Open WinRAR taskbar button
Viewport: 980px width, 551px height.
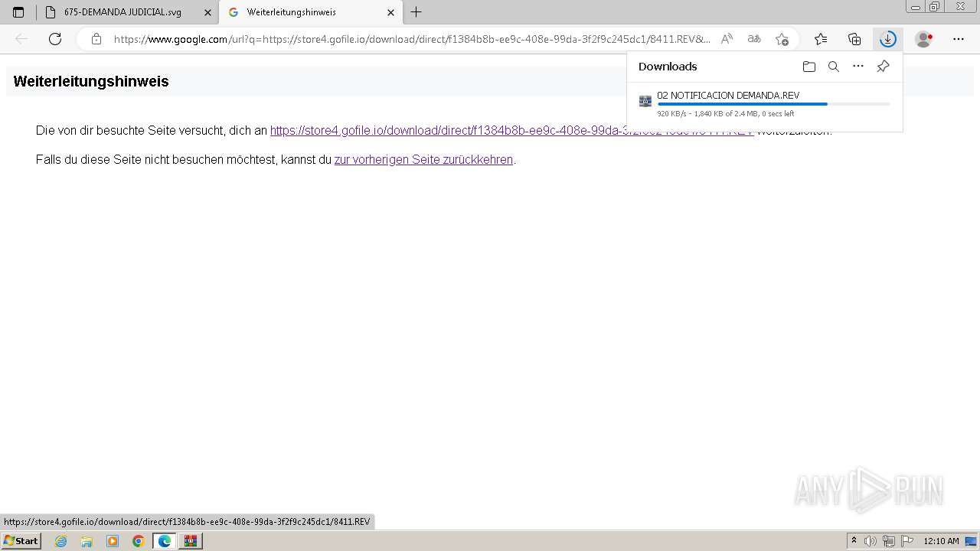click(190, 541)
